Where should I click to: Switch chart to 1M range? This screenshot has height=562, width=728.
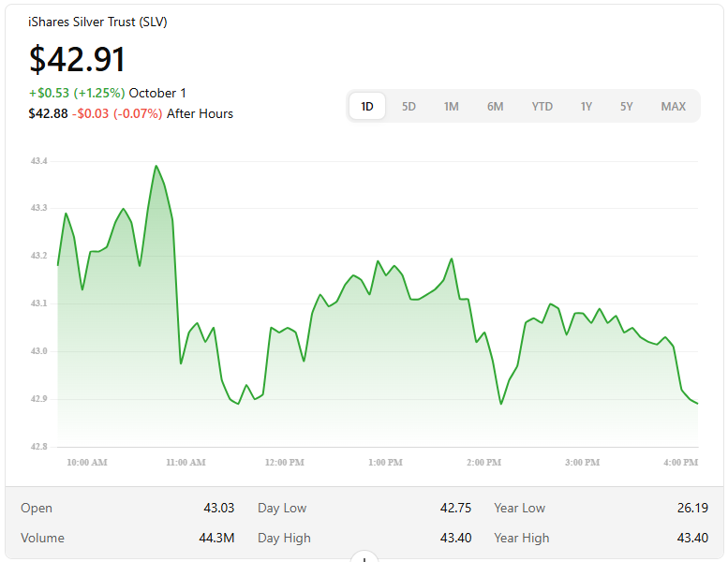tap(451, 106)
